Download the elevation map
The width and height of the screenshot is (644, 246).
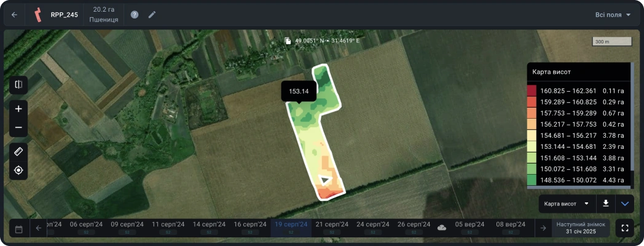tap(606, 204)
